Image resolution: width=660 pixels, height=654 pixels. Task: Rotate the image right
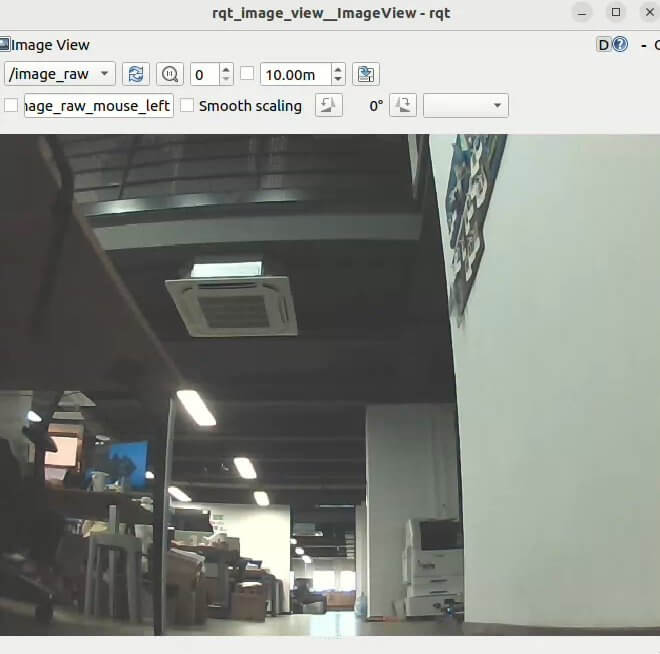click(x=402, y=105)
